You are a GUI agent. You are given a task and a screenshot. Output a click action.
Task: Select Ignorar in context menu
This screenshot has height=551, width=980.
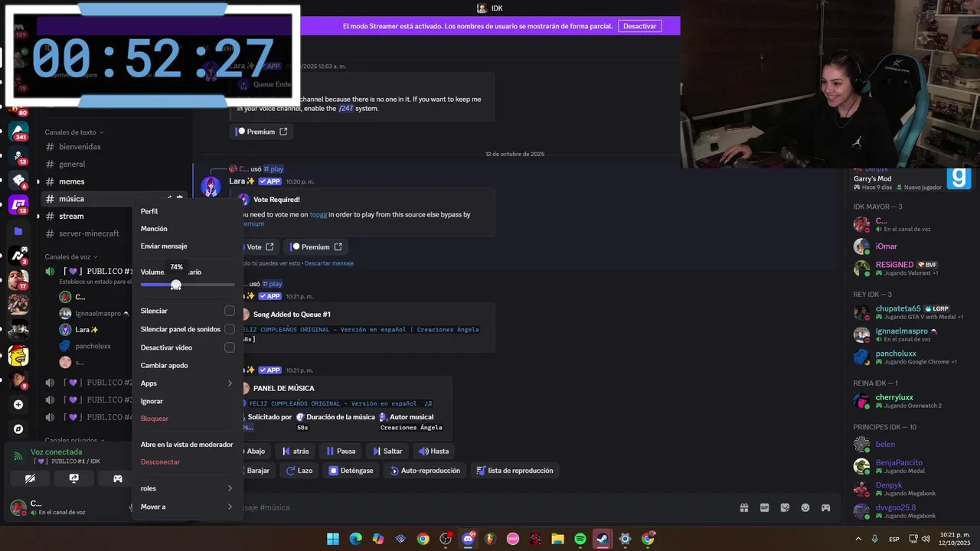click(187, 401)
